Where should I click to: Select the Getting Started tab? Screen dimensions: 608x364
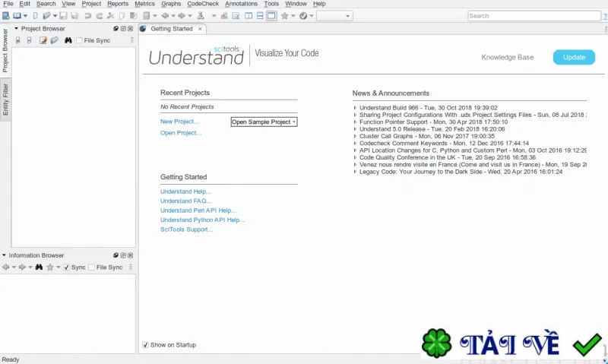coord(172,29)
